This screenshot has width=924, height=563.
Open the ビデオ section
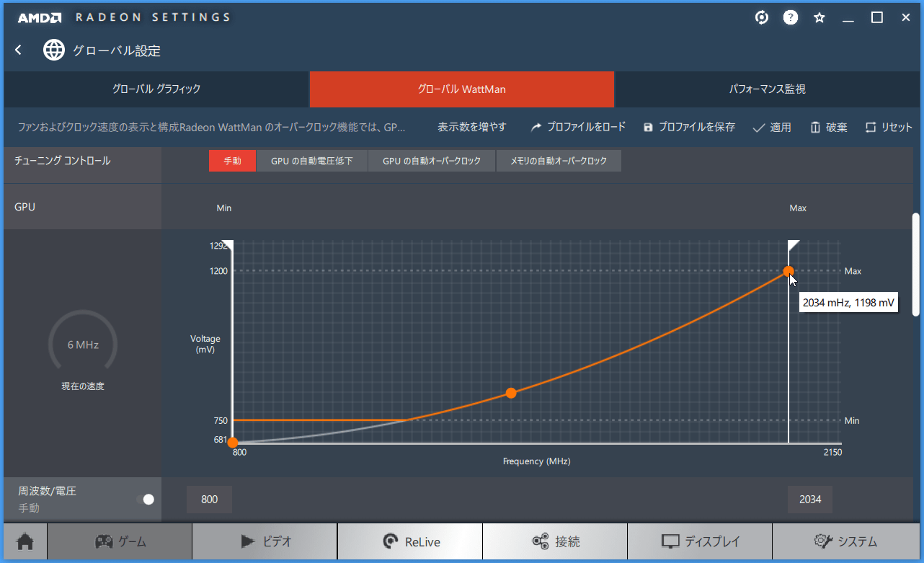pos(265,541)
